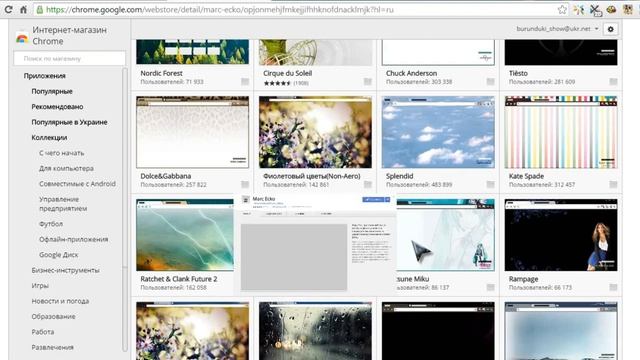640x360 pixels.
Task: Open the Игры category
Action: pos(40,286)
